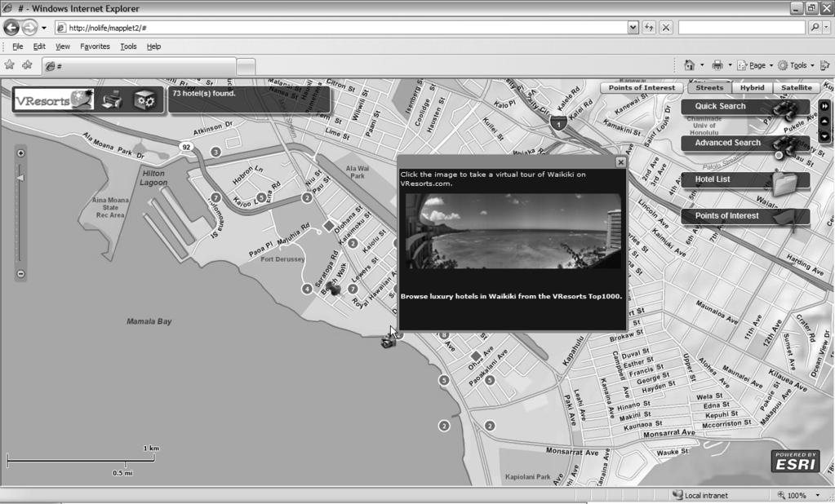Screen dimensions: 835x504
Task: Click the ESRI powered-by logo
Action: [796, 462]
